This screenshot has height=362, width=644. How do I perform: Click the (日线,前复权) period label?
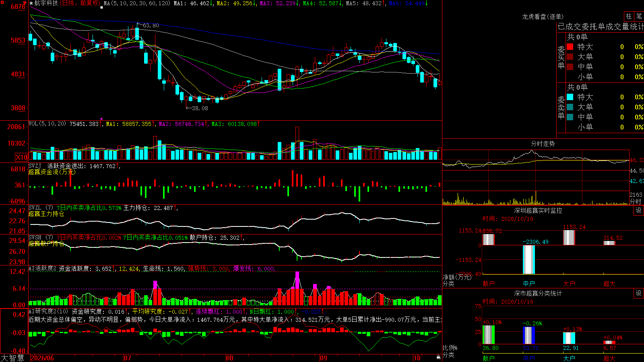click(x=80, y=3)
